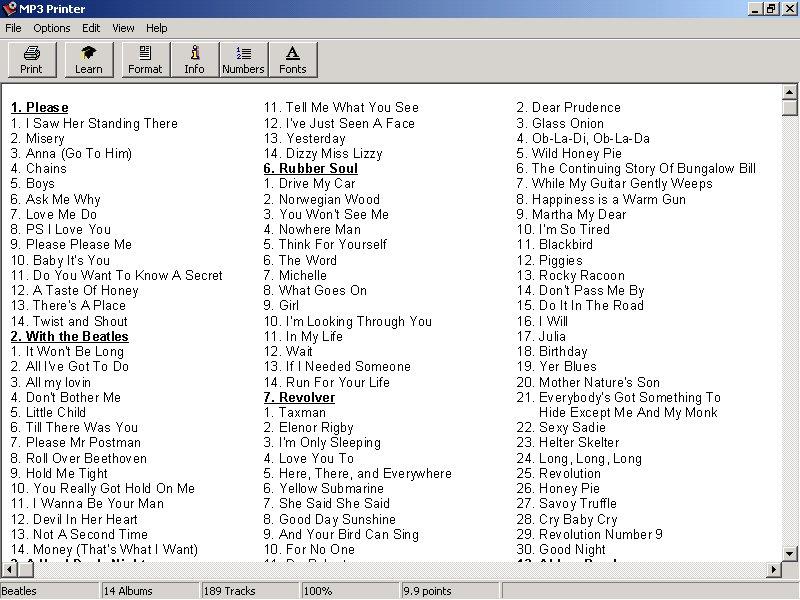This screenshot has width=800, height=600.
Task: Click the vertical scrollbar down arrow
Action: [789, 553]
